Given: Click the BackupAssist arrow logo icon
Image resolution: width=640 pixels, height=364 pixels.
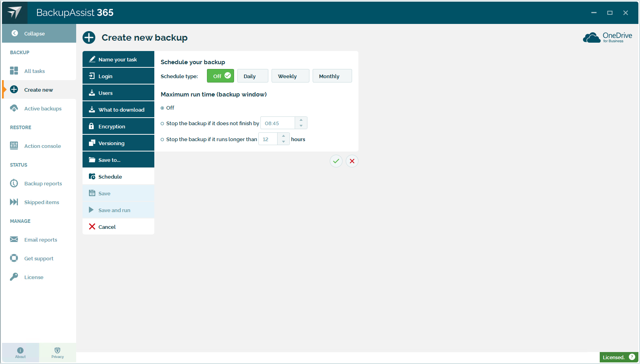Looking at the screenshot, I should (14, 12).
